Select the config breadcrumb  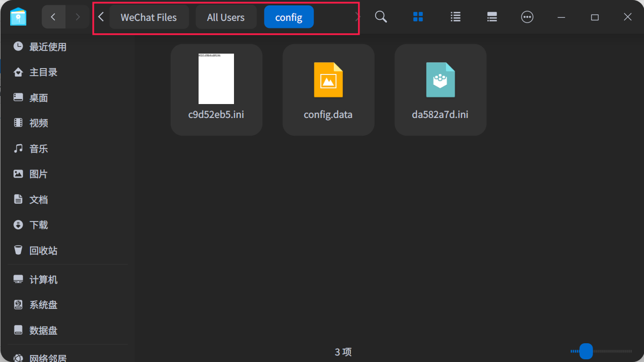tap(289, 17)
